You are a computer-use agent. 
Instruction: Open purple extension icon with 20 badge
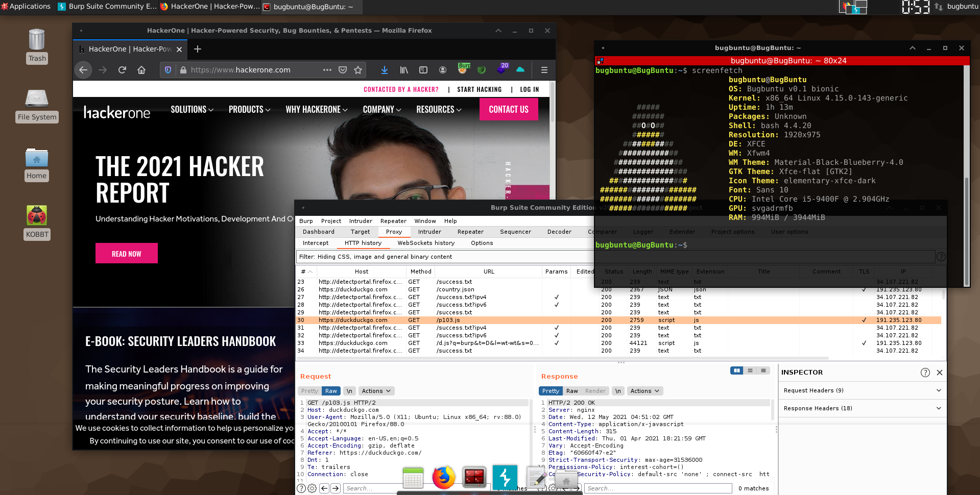[502, 69]
